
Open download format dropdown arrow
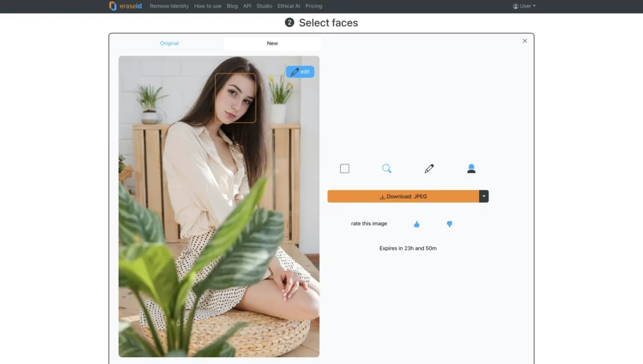(x=484, y=196)
